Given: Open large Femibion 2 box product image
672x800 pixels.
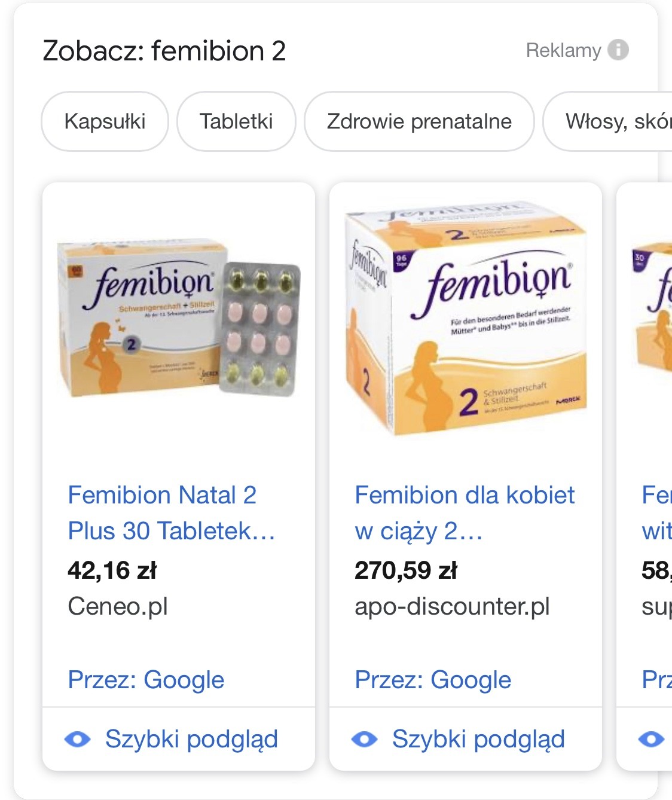Looking at the screenshot, I should pos(466,320).
